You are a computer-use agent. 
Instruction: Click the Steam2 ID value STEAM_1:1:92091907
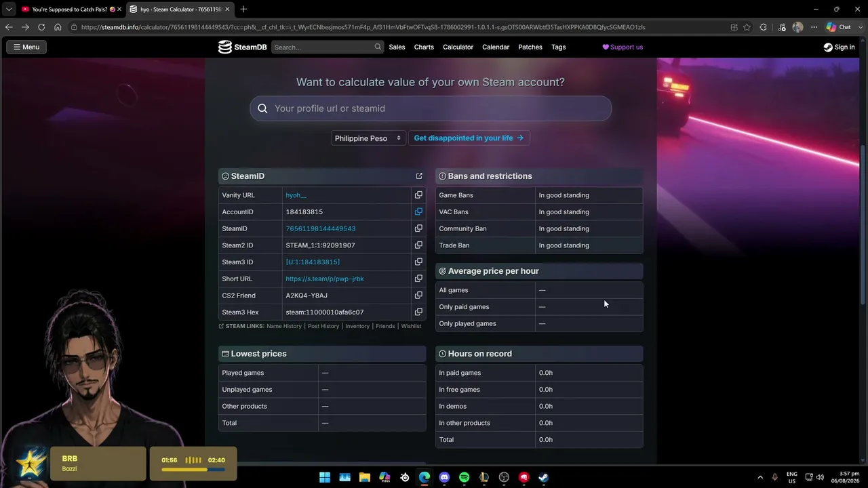pyautogui.click(x=320, y=245)
